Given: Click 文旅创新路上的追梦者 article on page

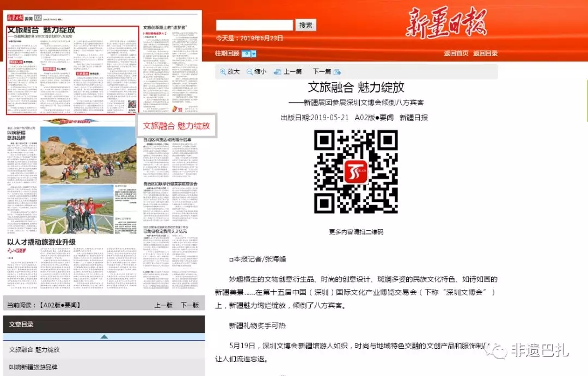Looking at the screenshot, I should (170, 70).
